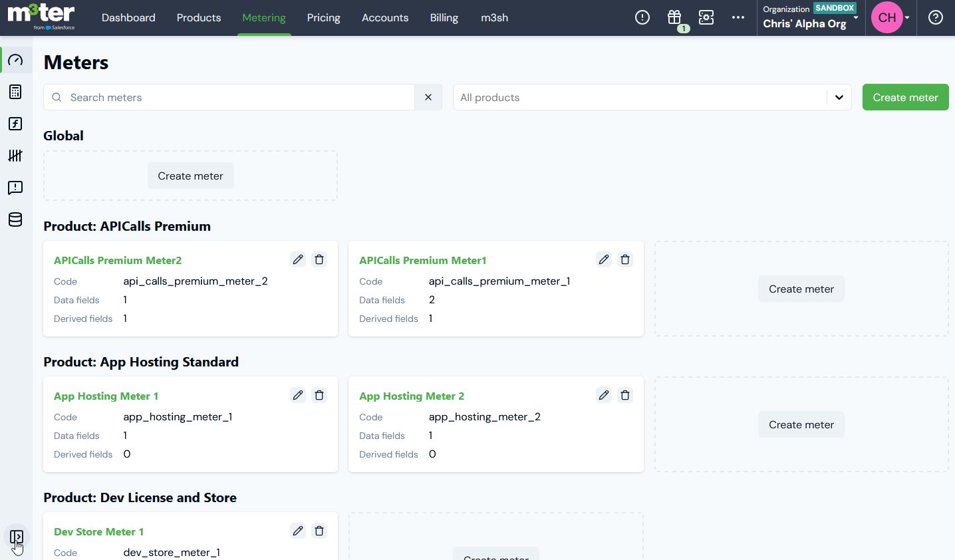Viewport: 955px width, 560px height.
Task: Open the alerts exclamation icon in header
Action: (x=642, y=17)
